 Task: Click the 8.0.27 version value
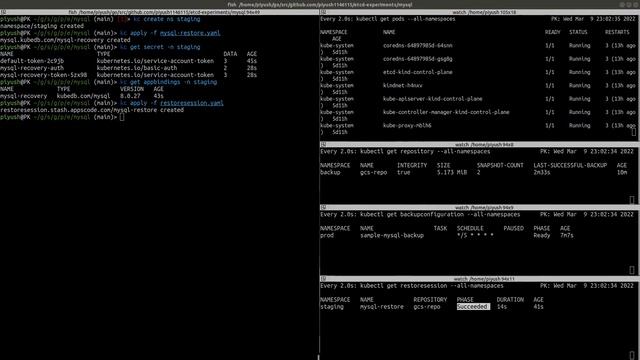point(130,96)
